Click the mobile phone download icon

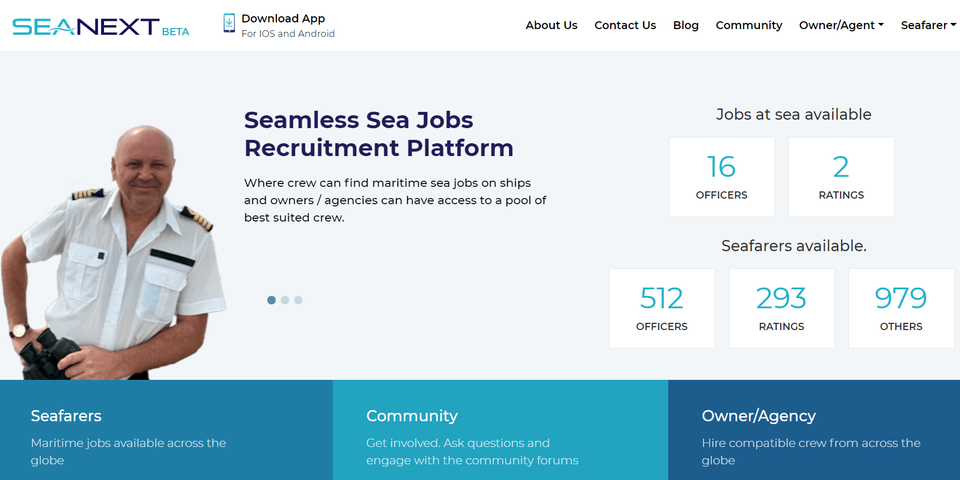(229, 25)
